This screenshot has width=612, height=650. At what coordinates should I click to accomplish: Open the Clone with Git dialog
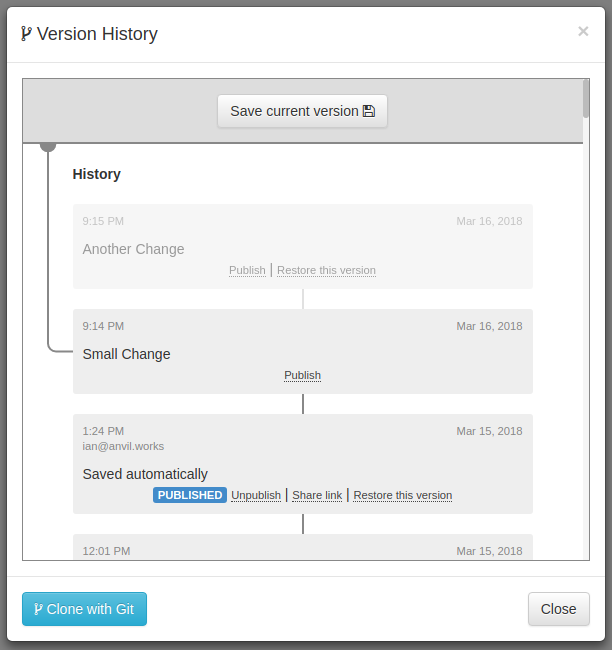pos(84,609)
